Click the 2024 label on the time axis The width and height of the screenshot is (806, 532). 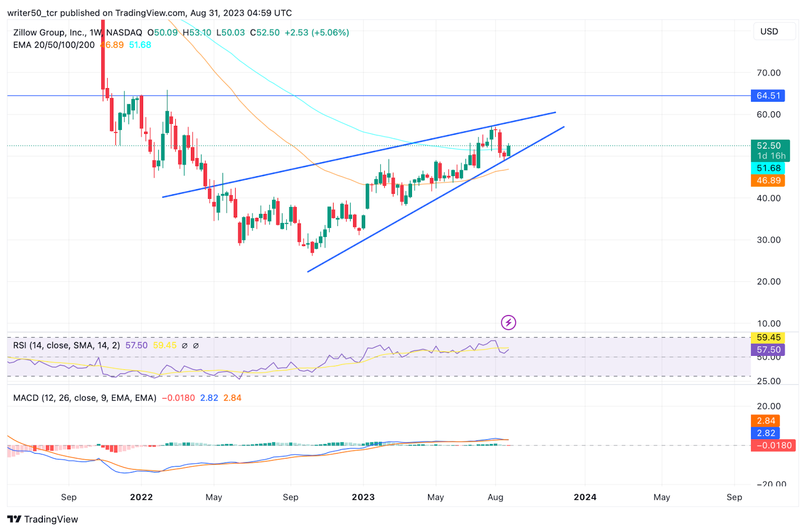click(585, 497)
